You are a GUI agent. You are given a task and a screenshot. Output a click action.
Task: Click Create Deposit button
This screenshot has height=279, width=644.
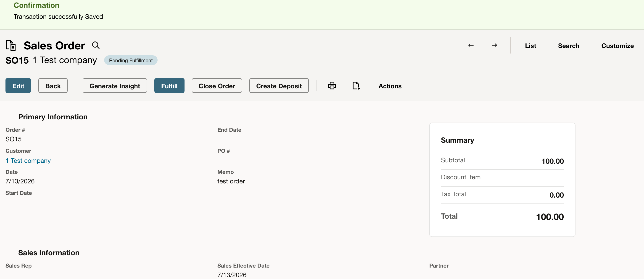279,86
